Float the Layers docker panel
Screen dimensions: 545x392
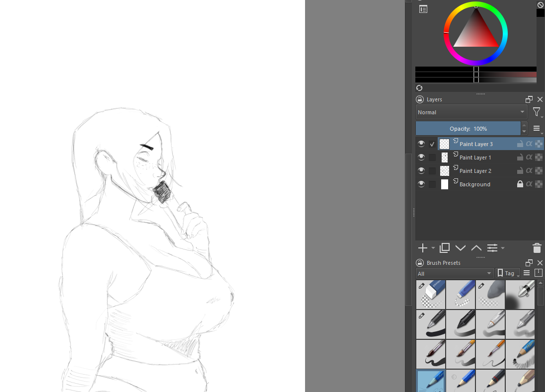click(x=529, y=99)
